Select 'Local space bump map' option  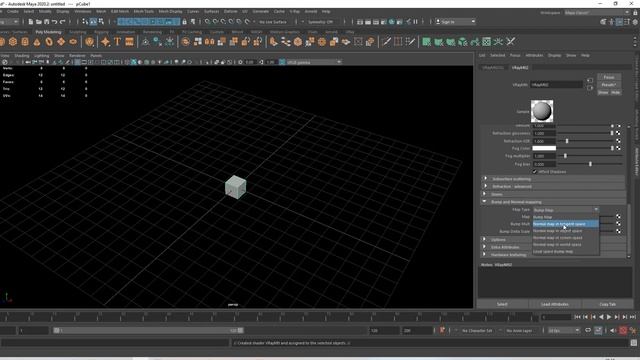coord(566,252)
